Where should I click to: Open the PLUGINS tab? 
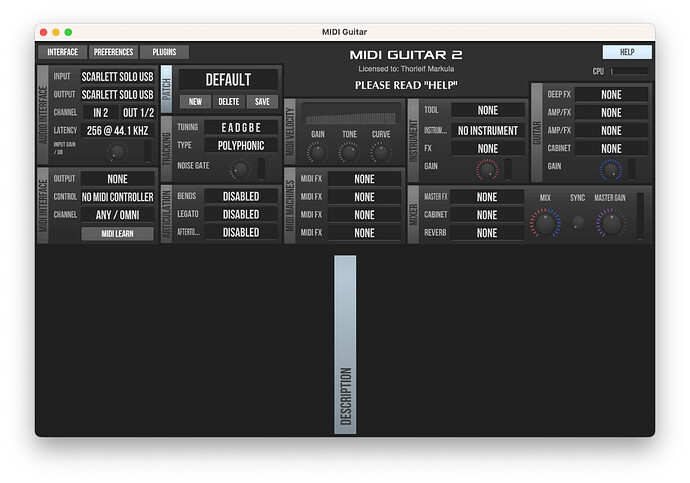pos(164,52)
